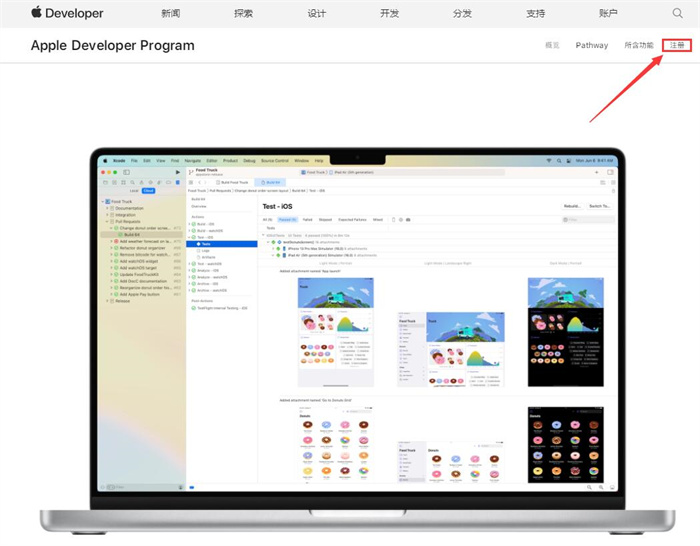700x546 pixels.
Task: Select the Passed filter in pictured test results
Action: click(x=287, y=220)
